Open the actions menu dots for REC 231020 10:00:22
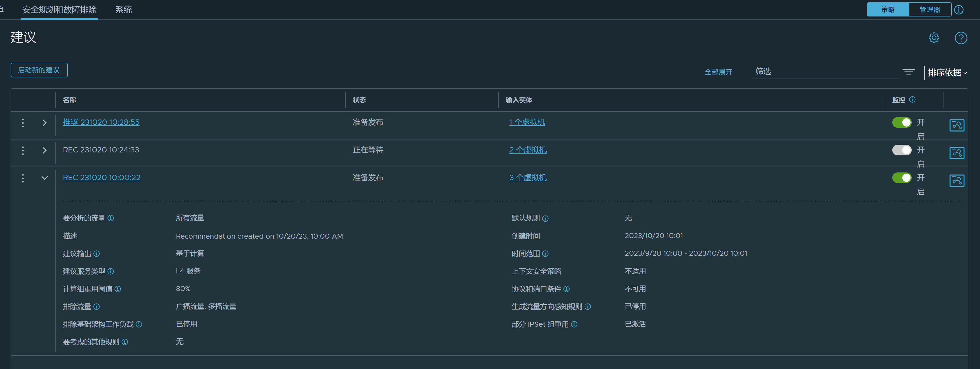Viewport: 980px width, 369px height. [x=23, y=178]
